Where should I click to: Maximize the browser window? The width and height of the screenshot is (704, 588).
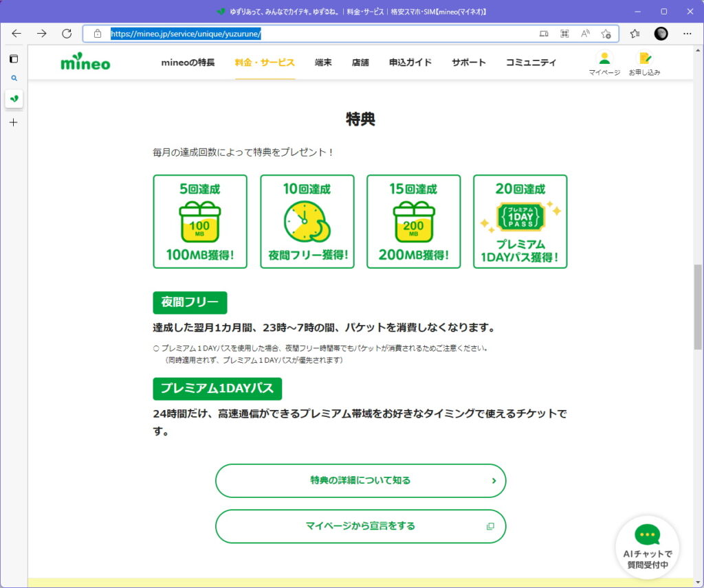click(664, 12)
